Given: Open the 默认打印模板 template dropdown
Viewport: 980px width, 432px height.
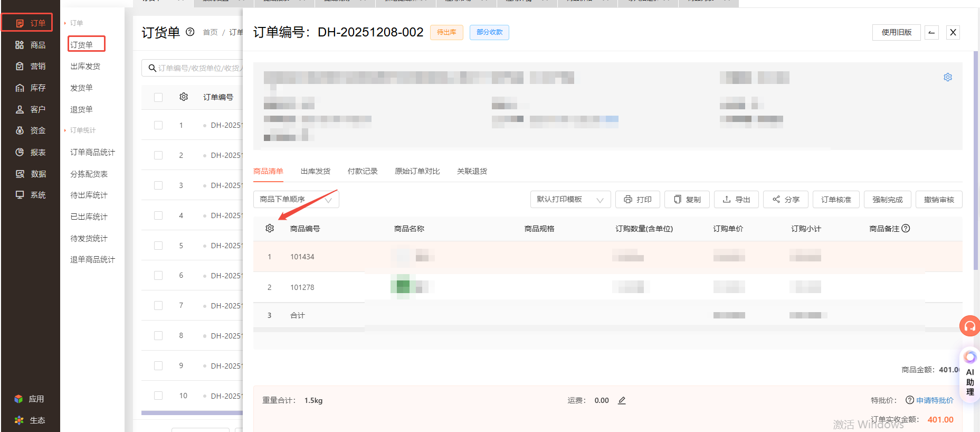Looking at the screenshot, I should coord(570,200).
